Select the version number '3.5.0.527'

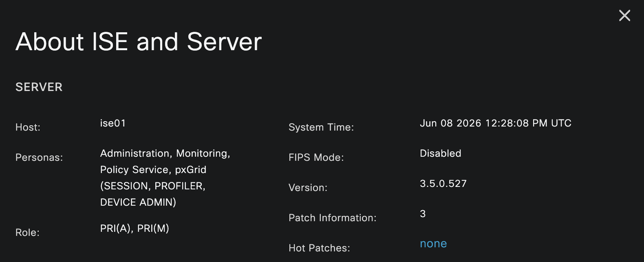[x=443, y=184]
